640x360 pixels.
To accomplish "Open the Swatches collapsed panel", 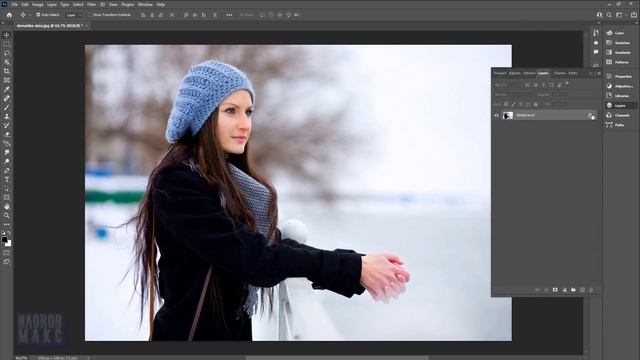I will click(x=618, y=42).
